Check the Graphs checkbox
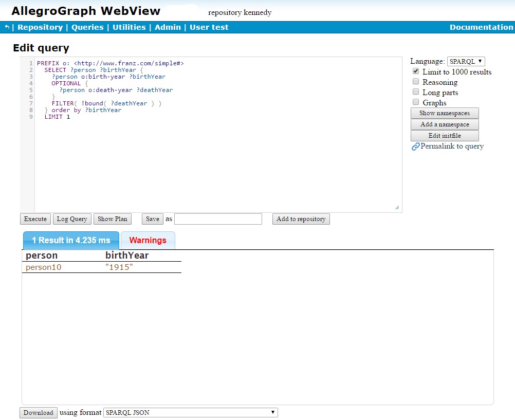Screen dimensions: 515x420 (x=416, y=101)
